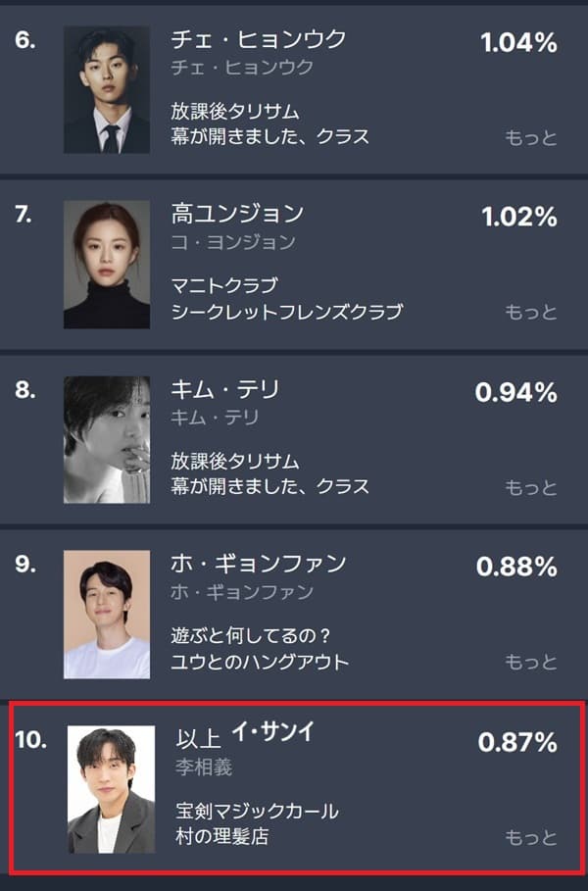This screenshot has width=588, height=891.
Task: Show もっと for rank 9 ホ・ギョンファン
Action: (x=530, y=663)
